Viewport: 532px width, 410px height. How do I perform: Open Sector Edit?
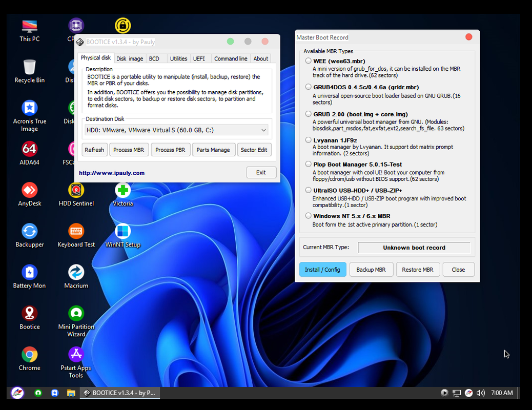click(254, 150)
